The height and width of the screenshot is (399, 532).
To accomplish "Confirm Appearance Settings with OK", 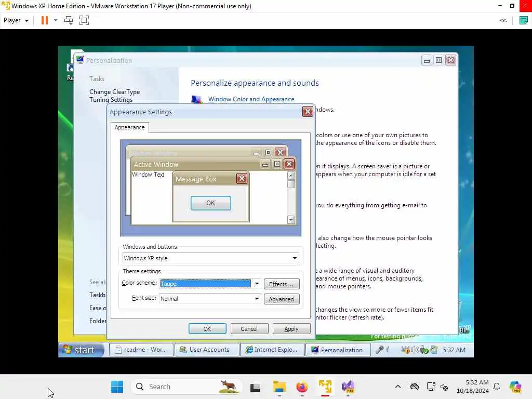I will point(207,329).
